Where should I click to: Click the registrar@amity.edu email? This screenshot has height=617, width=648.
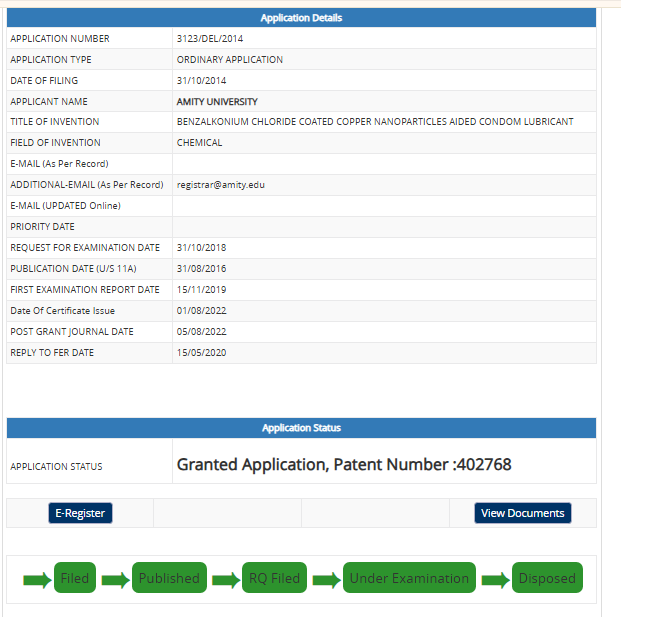[221, 185]
